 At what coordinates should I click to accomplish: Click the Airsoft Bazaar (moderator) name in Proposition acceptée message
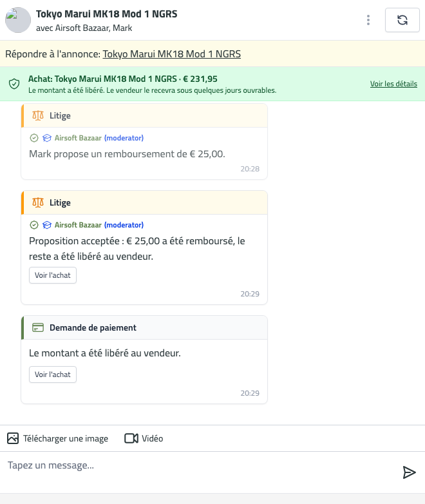(x=99, y=225)
